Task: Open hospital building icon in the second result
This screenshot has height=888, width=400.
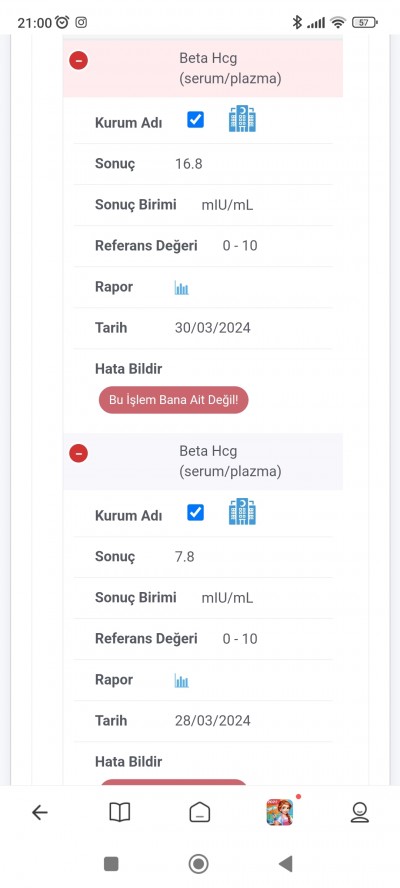Action: point(242,511)
